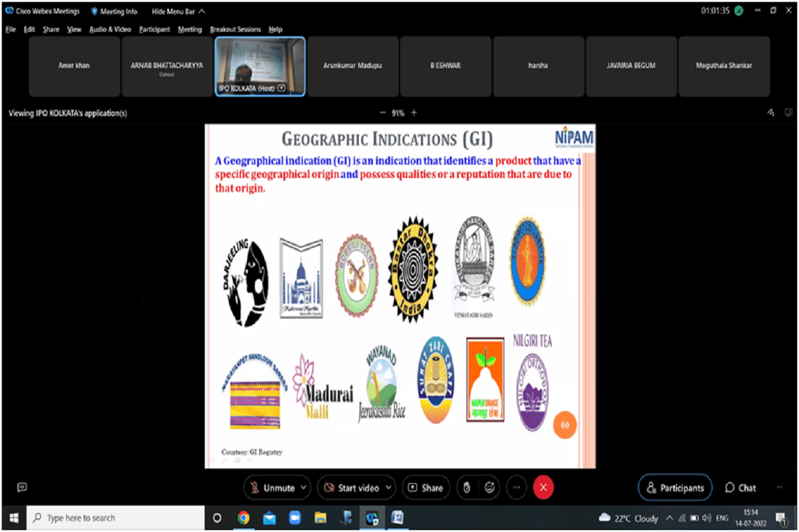Unmute the microphone
The height and width of the screenshot is (532, 799).
pos(272,488)
